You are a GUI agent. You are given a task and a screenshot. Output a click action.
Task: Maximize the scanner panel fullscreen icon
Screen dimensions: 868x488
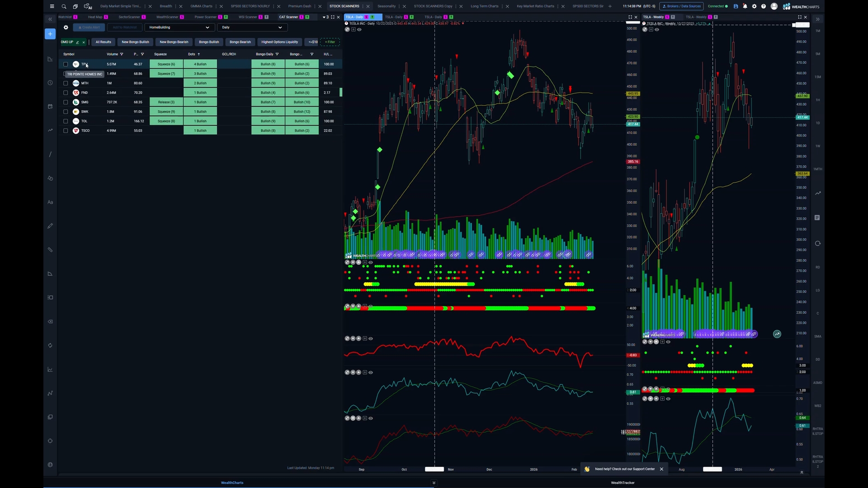(x=333, y=17)
